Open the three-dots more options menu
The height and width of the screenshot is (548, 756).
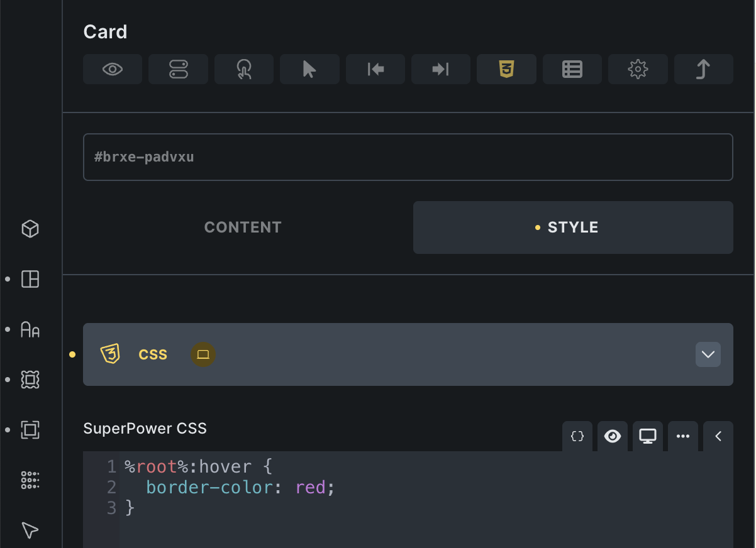[x=683, y=436]
